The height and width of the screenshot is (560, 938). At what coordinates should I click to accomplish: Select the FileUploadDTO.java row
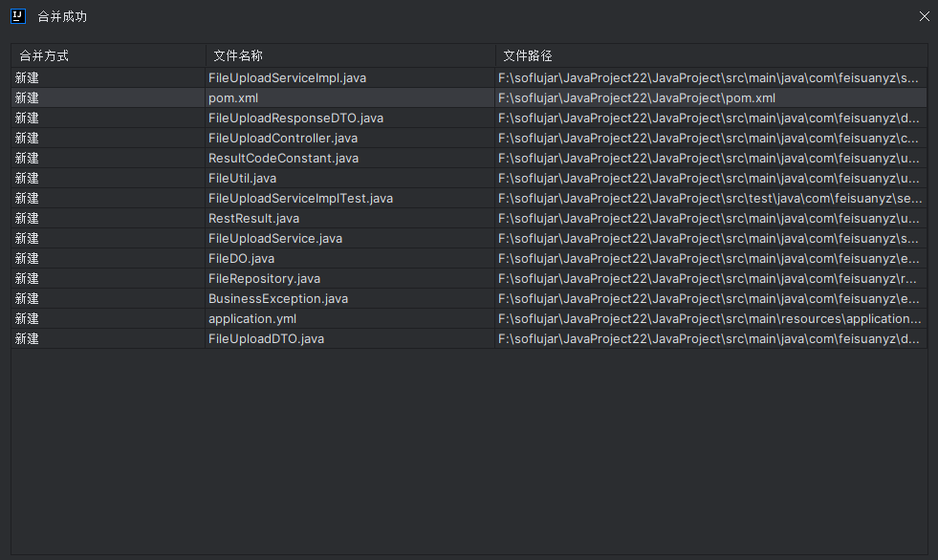tap(266, 338)
